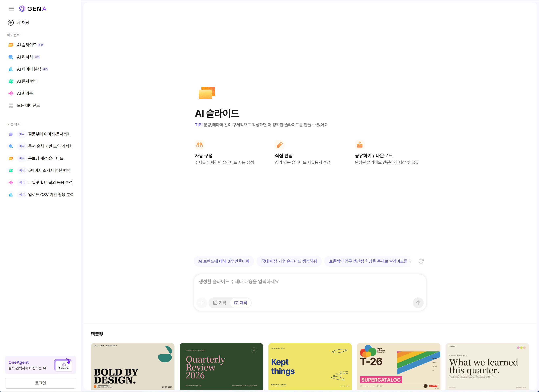This screenshot has width=539, height=392.
Task: Open the OneAgent promo banner
Action: click(x=40, y=365)
